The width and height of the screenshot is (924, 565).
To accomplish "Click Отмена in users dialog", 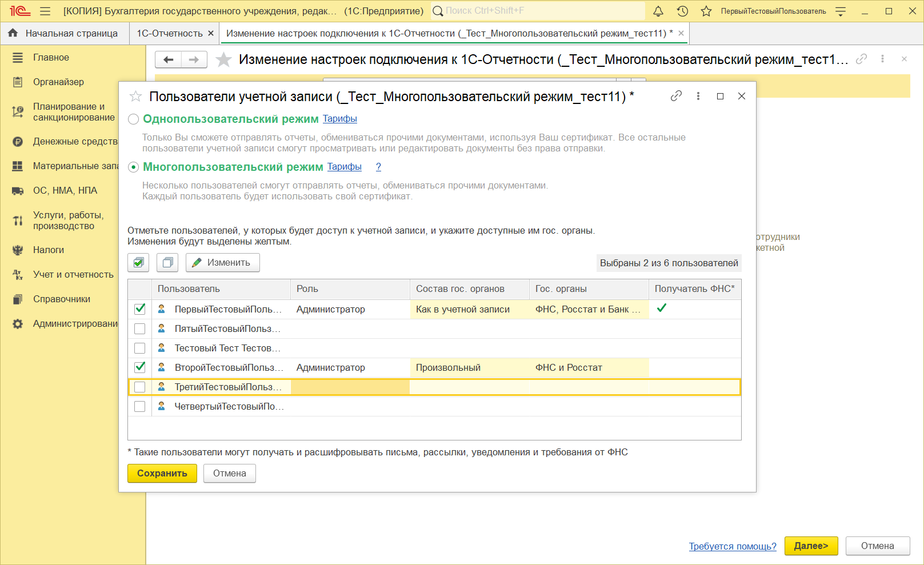I will pos(230,473).
